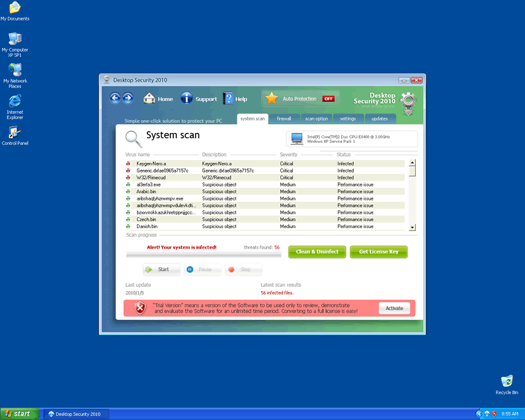Click the back arrow navigation icon
This screenshot has width=525, height=420.
tap(115, 98)
